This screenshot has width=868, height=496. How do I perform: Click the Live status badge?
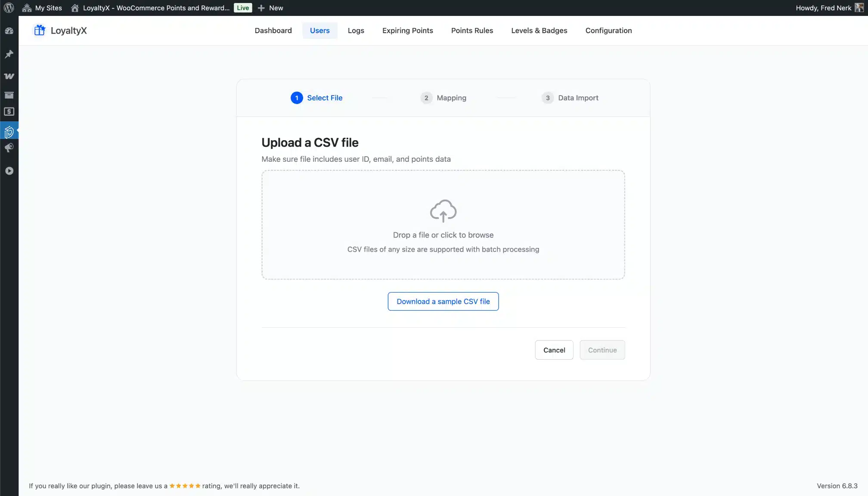point(243,8)
